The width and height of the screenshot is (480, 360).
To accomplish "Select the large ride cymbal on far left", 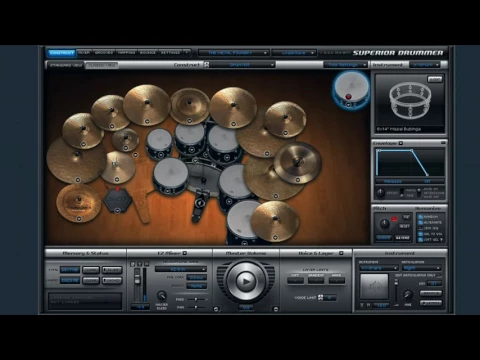I will pyautogui.click(x=76, y=160).
